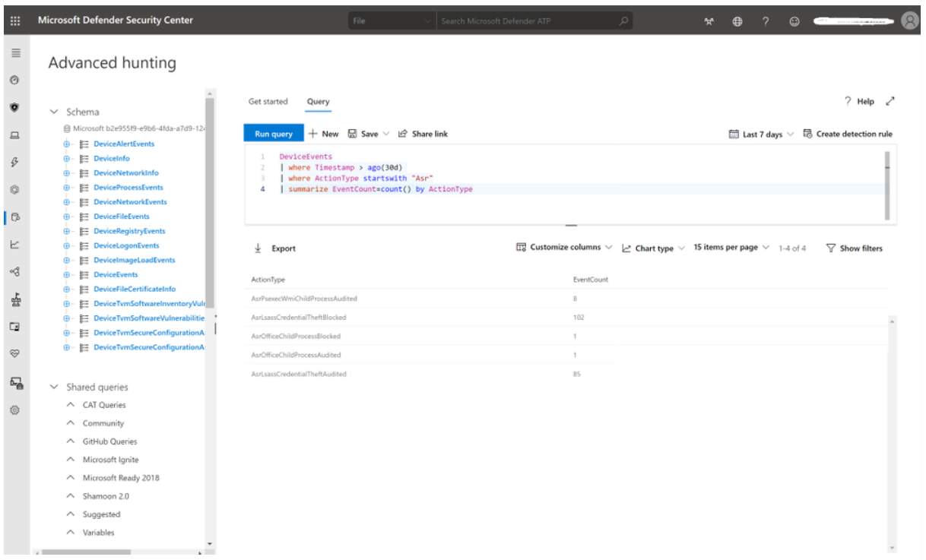Open the user profile avatar
This screenshot has width=926, height=560.
909,21
